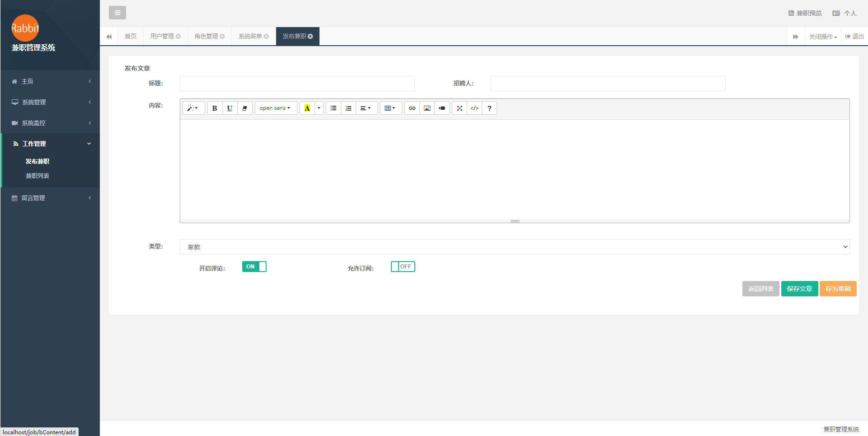Click the eraser remove-format icon
The width and height of the screenshot is (868, 436).
pos(244,108)
